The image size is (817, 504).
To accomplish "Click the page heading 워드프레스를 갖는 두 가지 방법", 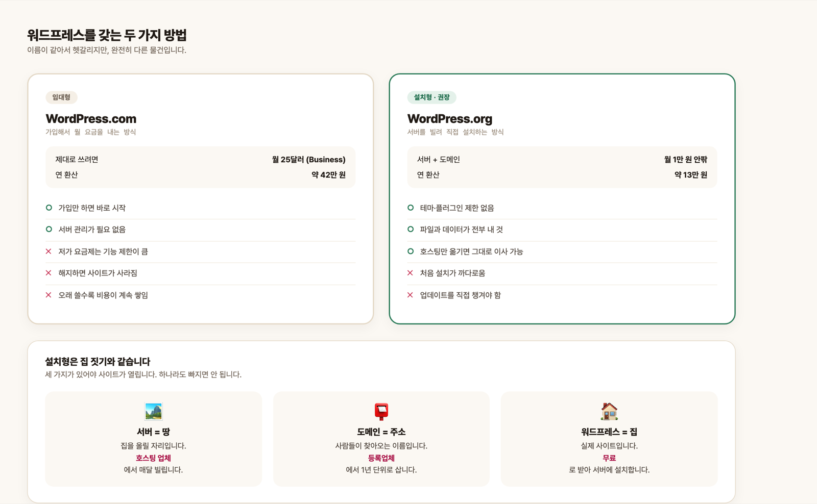I will (107, 35).
